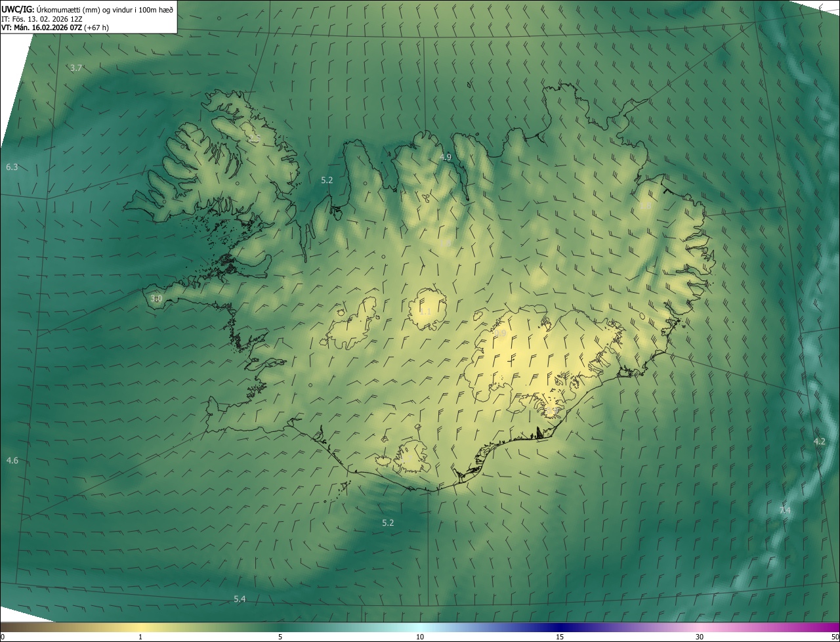Select the 1 tick on the color scale

point(140,637)
